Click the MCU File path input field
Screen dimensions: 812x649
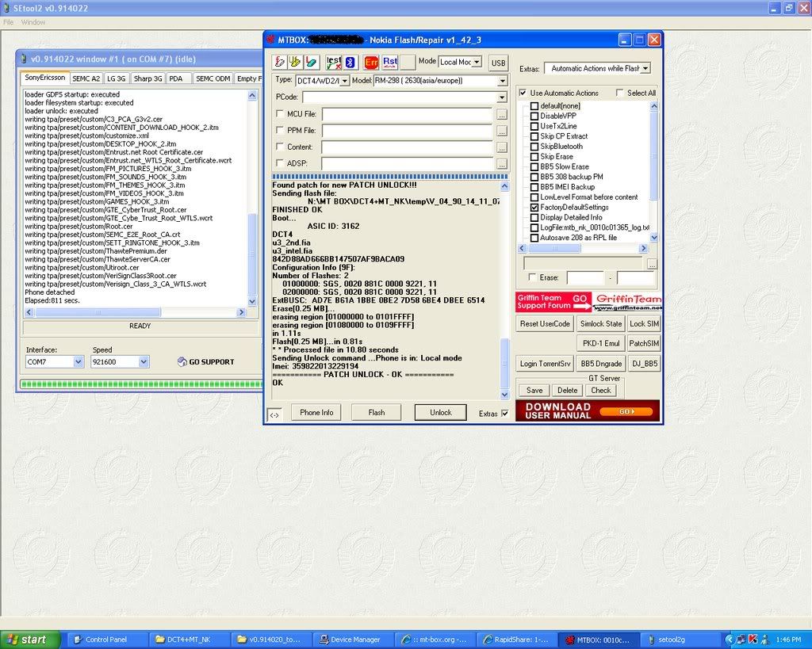(x=407, y=114)
